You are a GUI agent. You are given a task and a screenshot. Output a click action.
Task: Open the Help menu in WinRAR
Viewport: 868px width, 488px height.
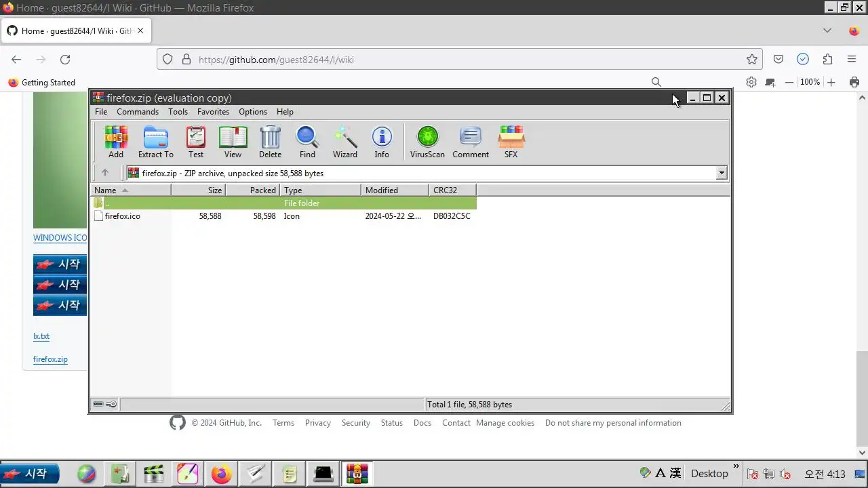click(285, 112)
